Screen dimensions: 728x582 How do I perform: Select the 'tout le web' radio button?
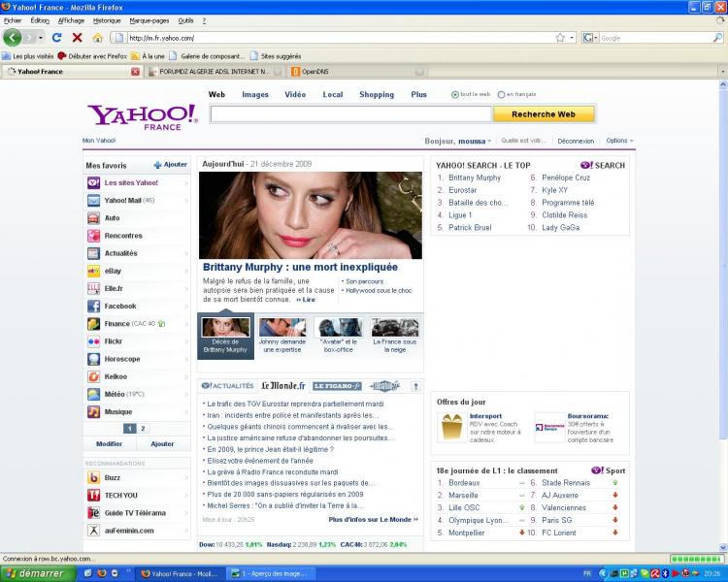[x=455, y=95]
